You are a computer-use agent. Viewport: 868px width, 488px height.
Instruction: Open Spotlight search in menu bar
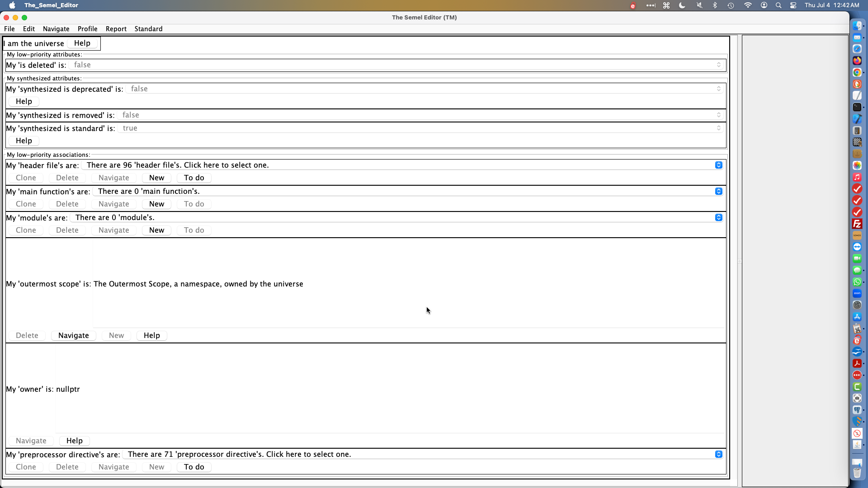point(778,5)
